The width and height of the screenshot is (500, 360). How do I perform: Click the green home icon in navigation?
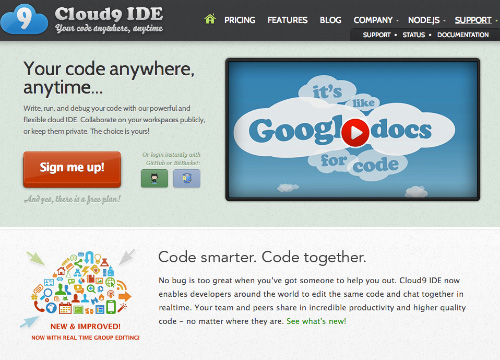[x=210, y=19]
